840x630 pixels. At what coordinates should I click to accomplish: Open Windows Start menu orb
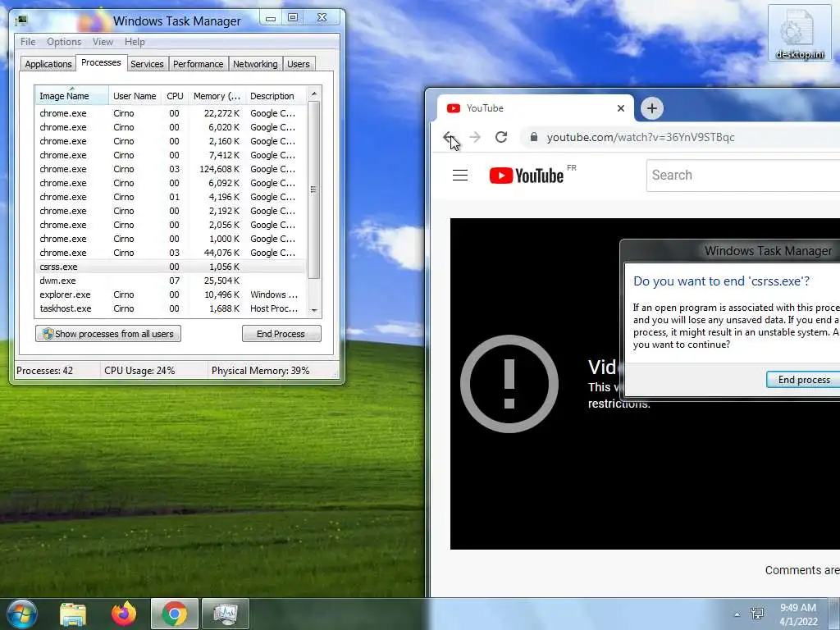pos(21,614)
